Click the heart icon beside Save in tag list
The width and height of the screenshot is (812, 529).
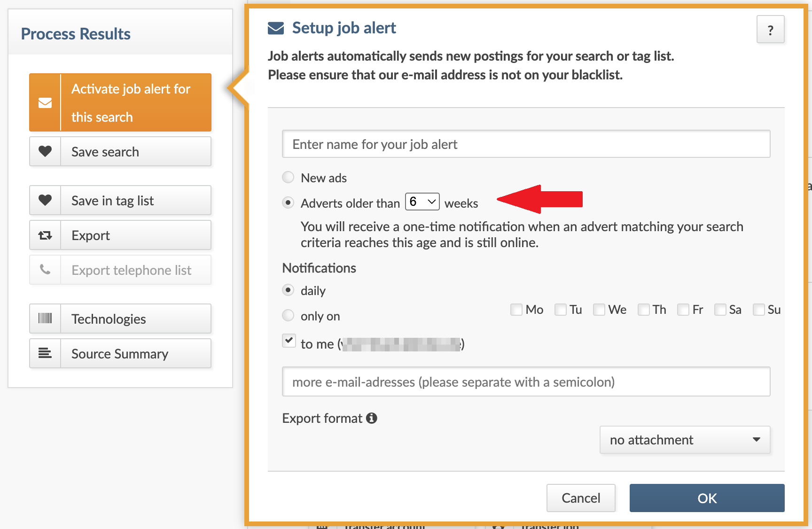45,200
